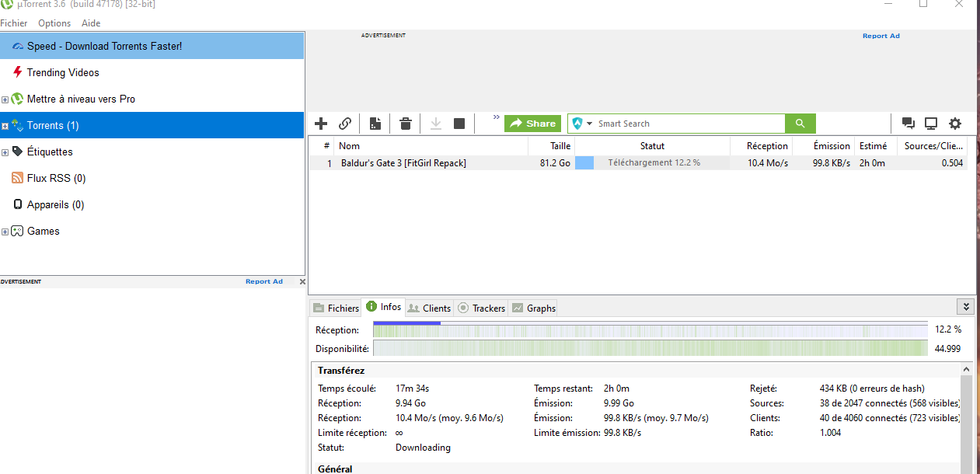Select Games in the sidebar
980x474 pixels.
tap(152, 231)
